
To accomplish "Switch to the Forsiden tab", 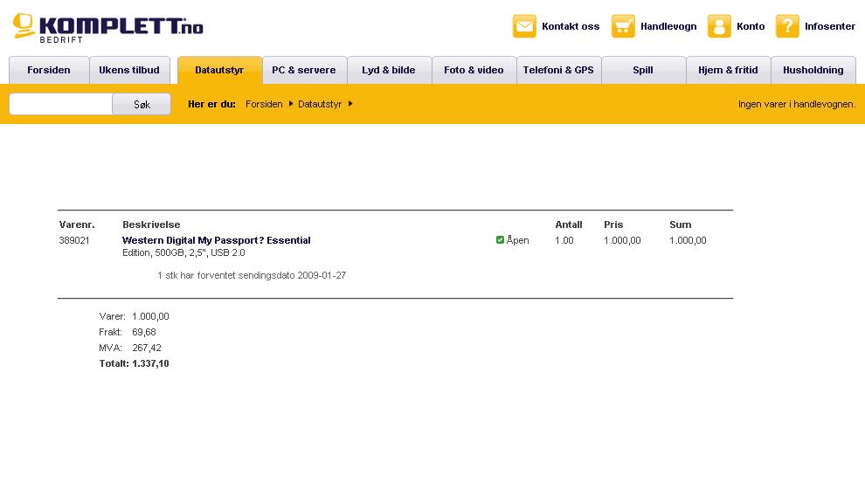I will click(x=49, y=70).
